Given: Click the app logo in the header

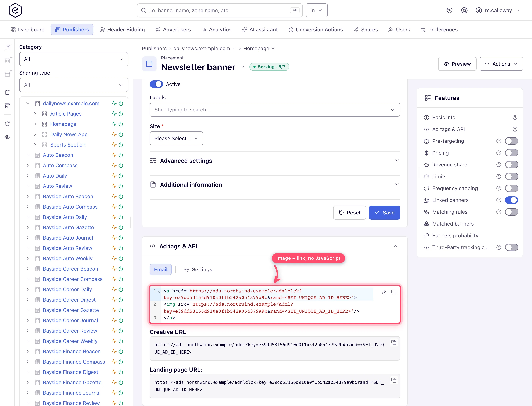Looking at the screenshot, I should click(x=15, y=10).
